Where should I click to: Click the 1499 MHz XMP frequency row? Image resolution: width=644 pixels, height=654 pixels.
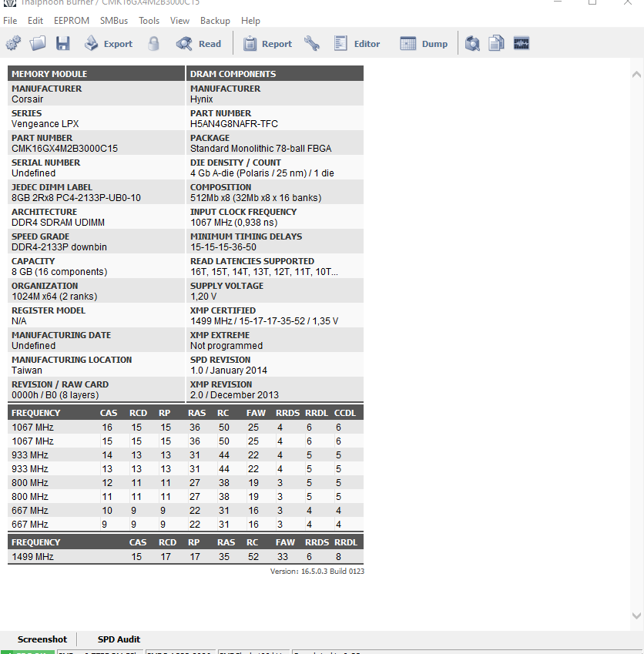tap(186, 556)
